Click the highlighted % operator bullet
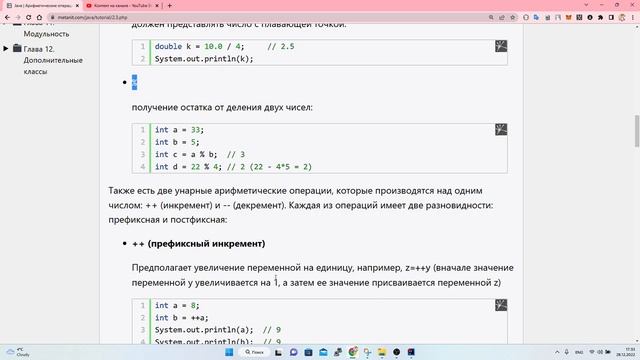The width and height of the screenshot is (640, 360). pyautogui.click(x=134, y=82)
